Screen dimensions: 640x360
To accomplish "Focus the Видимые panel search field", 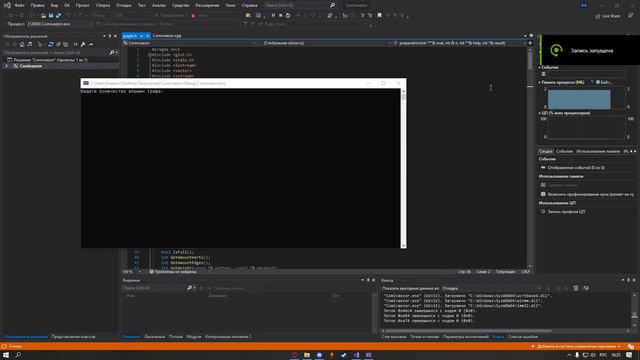I will [x=154, y=288].
